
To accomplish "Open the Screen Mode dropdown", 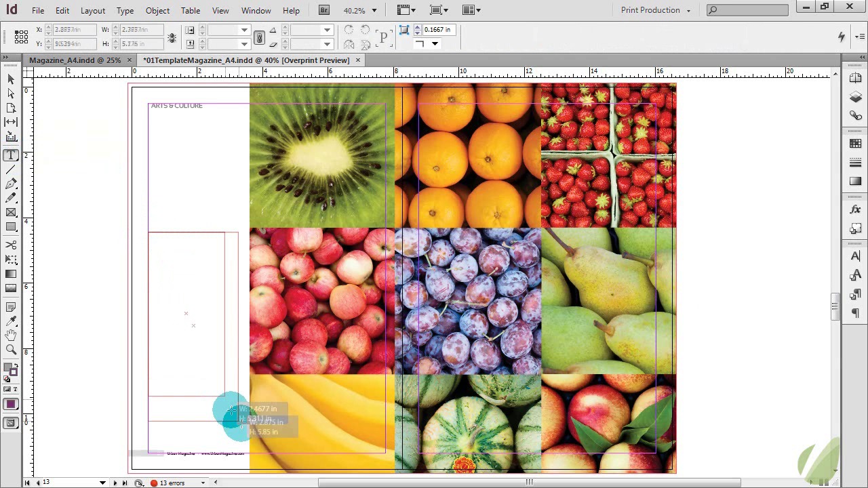I will click(438, 10).
